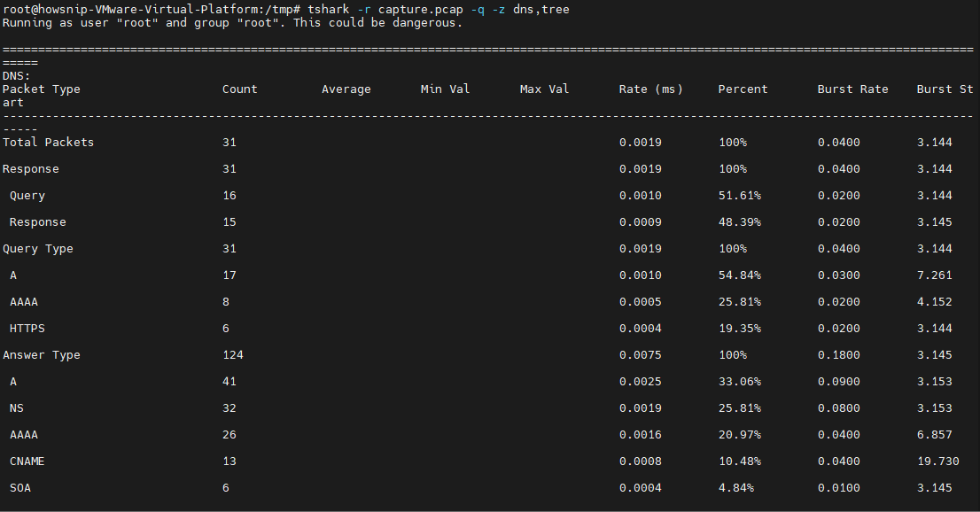Click the 4.84% percent value
Viewport: 980px width, 512px height.
tap(736, 487)
